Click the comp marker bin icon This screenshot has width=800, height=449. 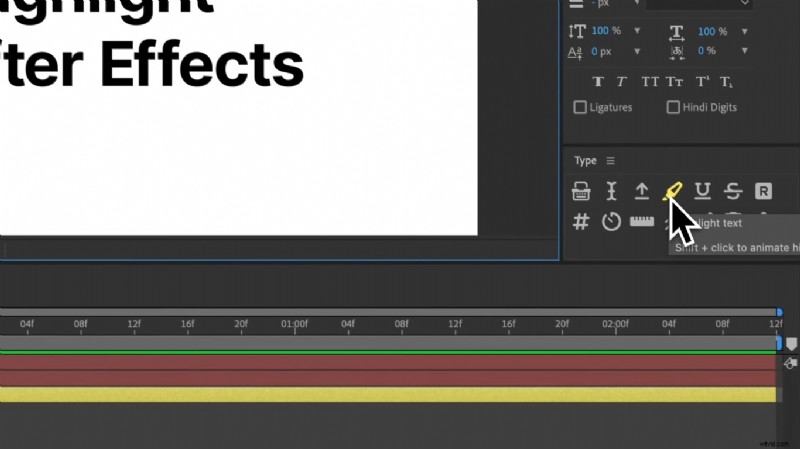point(791,344)
